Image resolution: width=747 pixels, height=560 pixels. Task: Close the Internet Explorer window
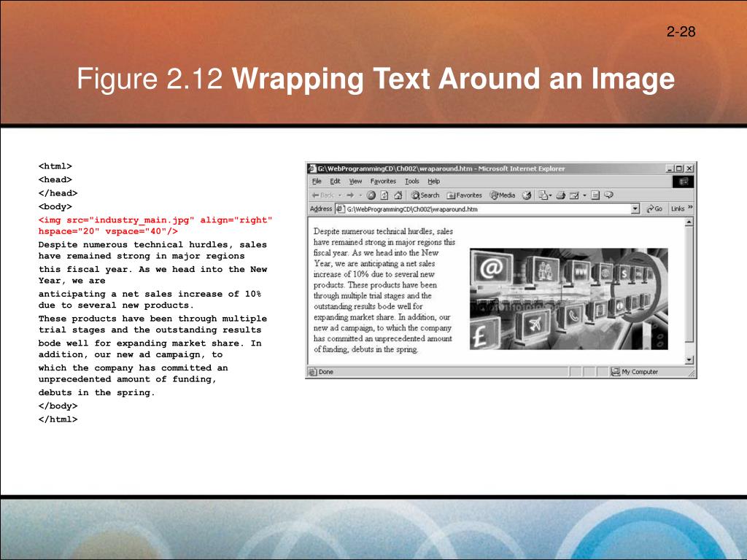689,168
